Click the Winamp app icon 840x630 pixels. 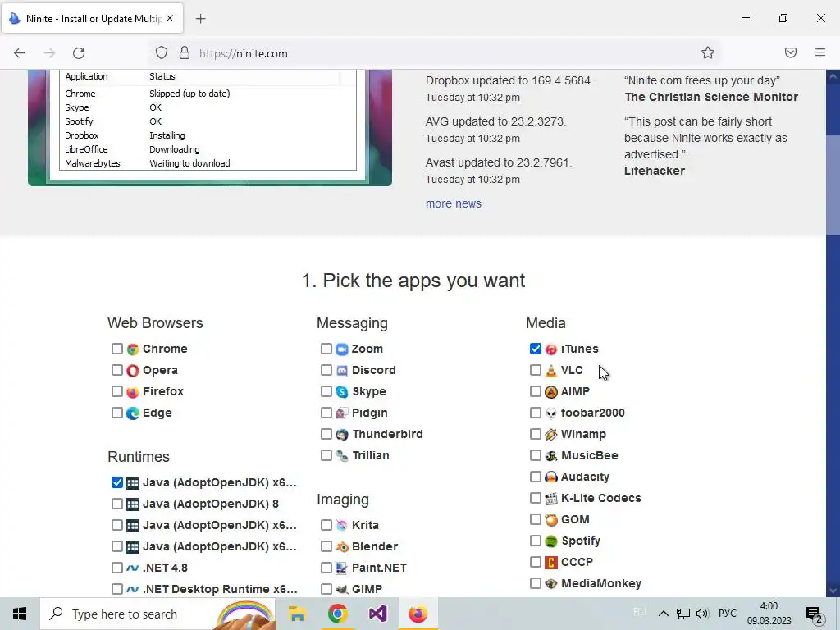tap(551, 435)
